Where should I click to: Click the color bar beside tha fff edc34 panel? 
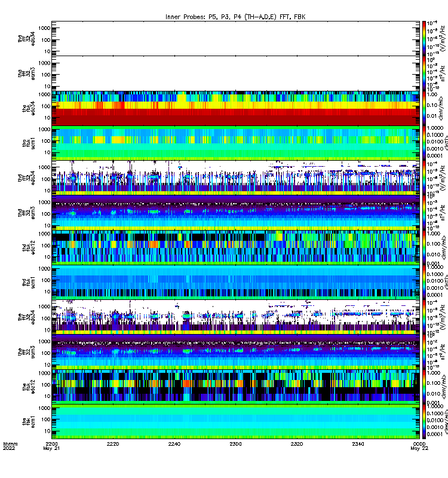tap(424, 38)
